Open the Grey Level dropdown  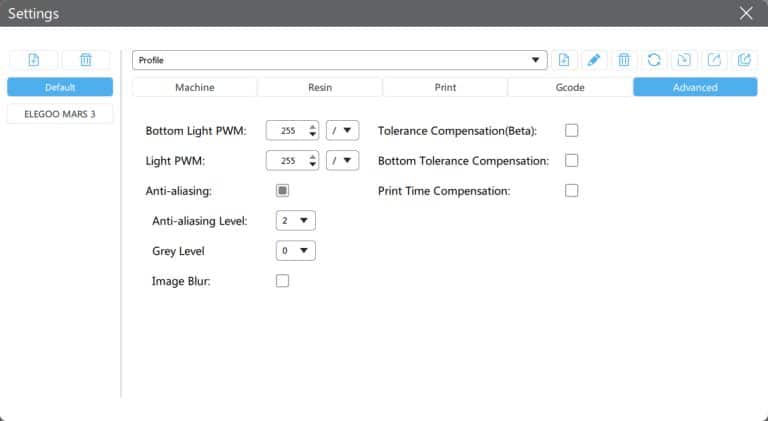click(x=298, y=250)
